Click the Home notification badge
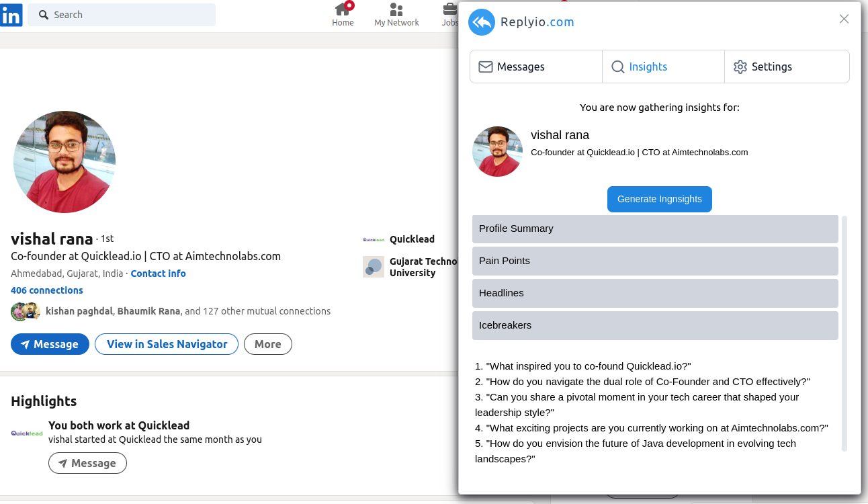868x504 pixels. [349, 5]
